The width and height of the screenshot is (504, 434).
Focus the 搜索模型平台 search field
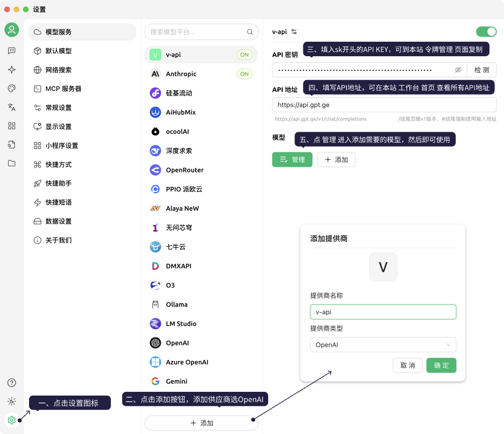(202, 32)
